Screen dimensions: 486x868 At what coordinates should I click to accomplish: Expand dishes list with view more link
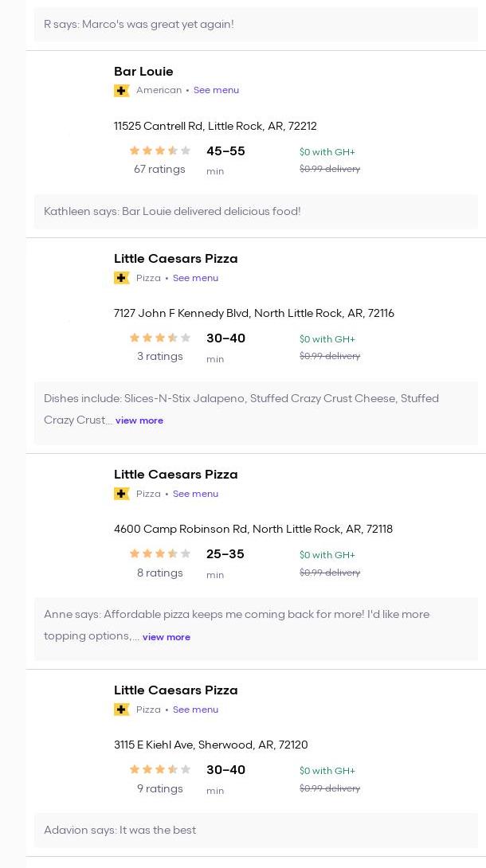[x=139, y=420]
